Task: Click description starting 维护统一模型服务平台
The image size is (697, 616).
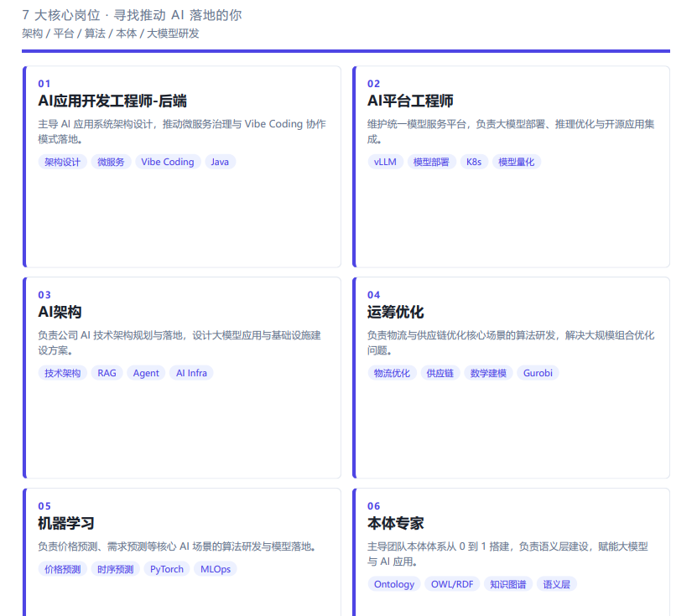Action: tap(511, 132)
